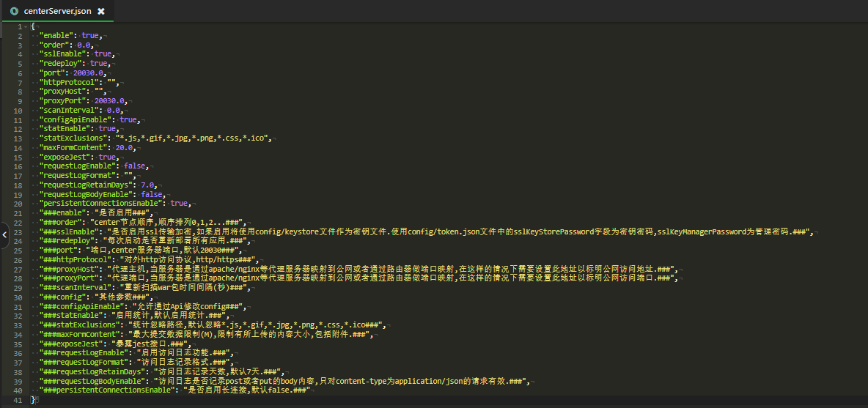Select the centerServer.json tab
Screen dimensions: 868x408
pyautogui.click(x=58, y=11)
